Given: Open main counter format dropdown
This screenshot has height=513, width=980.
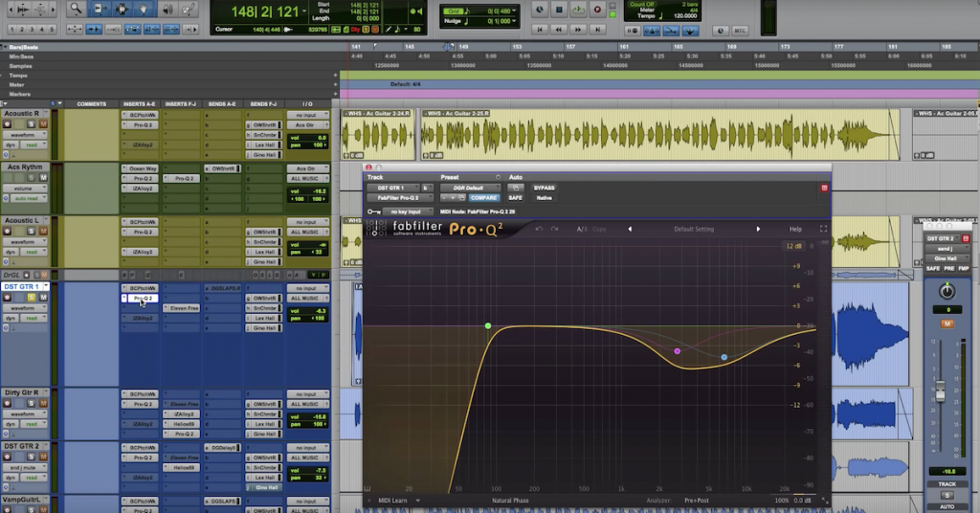Looking at the screenshot, I should point(304,11).
